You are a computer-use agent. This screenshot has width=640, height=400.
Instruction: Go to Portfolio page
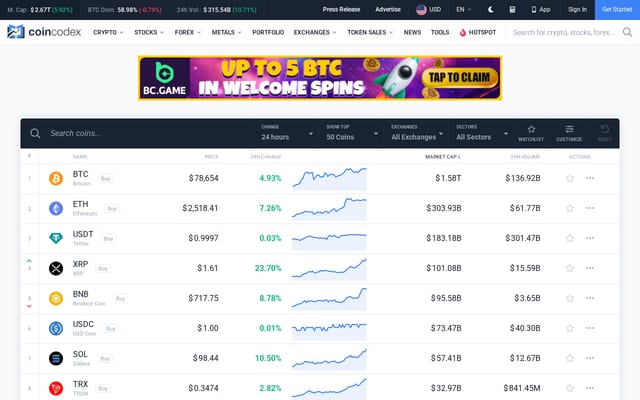[x=268, y=32]
